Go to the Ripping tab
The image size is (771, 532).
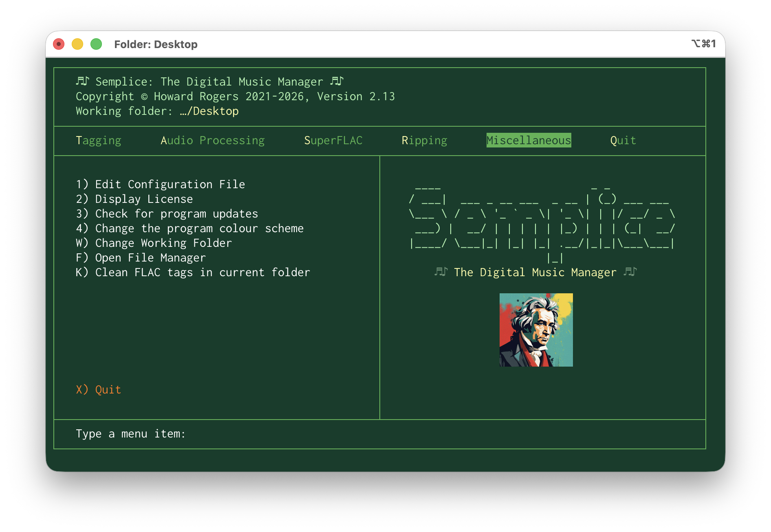tap(424, 141)
